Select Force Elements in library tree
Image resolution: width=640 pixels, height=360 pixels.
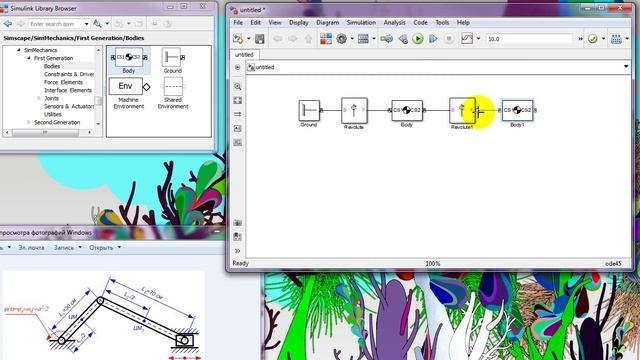point(63,82)
